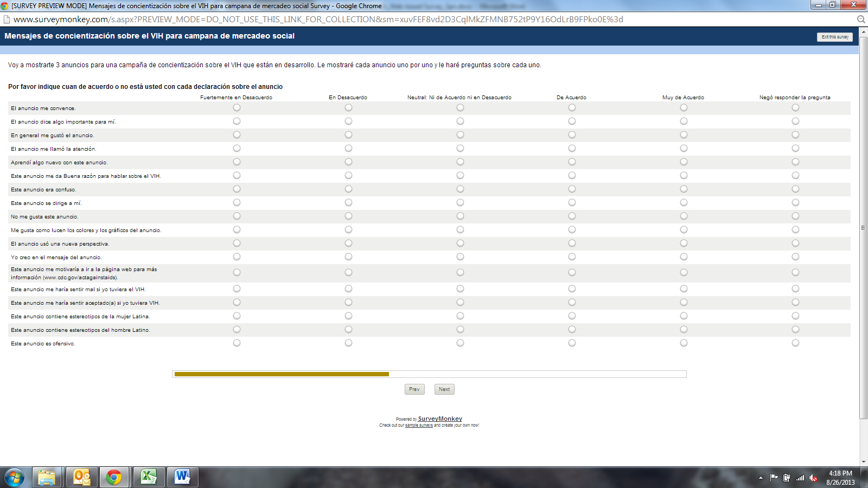Image resolution: width=868 pixels, height=488 pixels.
Task: Open Excel from the taskbar
Action: coord(148,477)
